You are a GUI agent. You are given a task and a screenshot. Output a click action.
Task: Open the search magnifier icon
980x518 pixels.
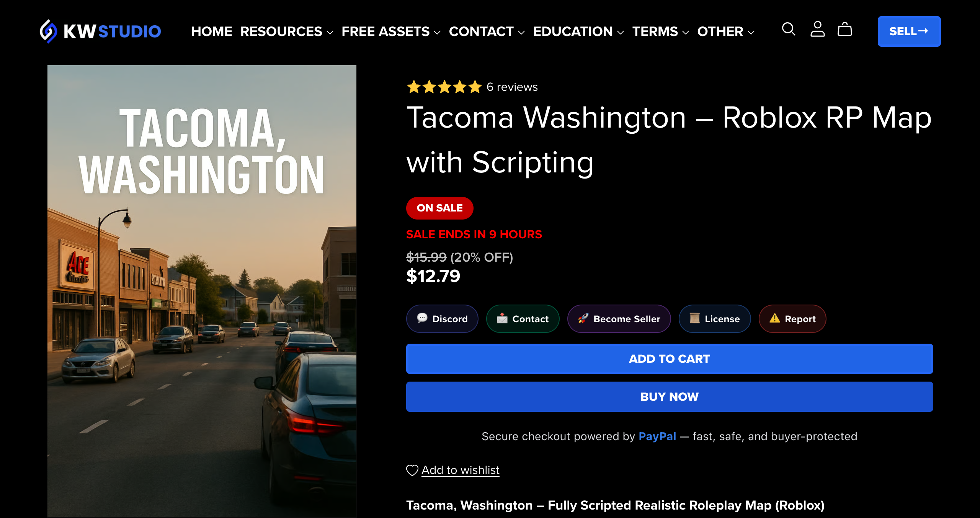coord(789,30)
